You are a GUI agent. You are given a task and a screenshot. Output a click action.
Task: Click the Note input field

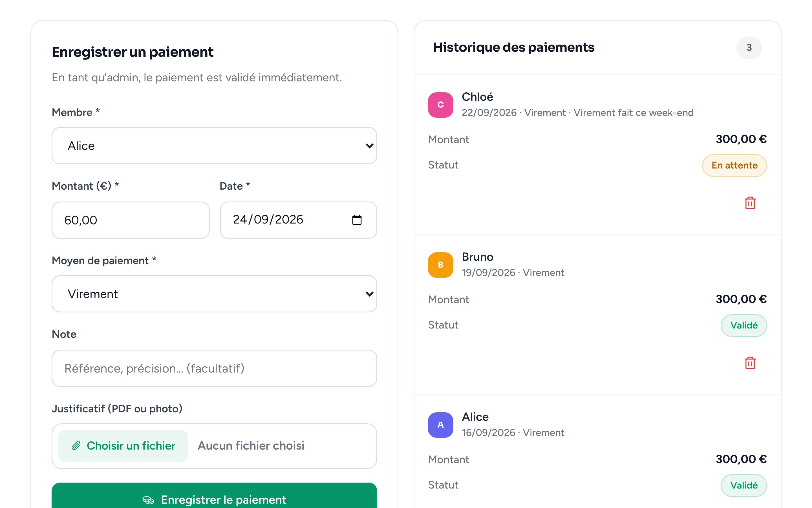pyautogui.click(x=214, y=368)
